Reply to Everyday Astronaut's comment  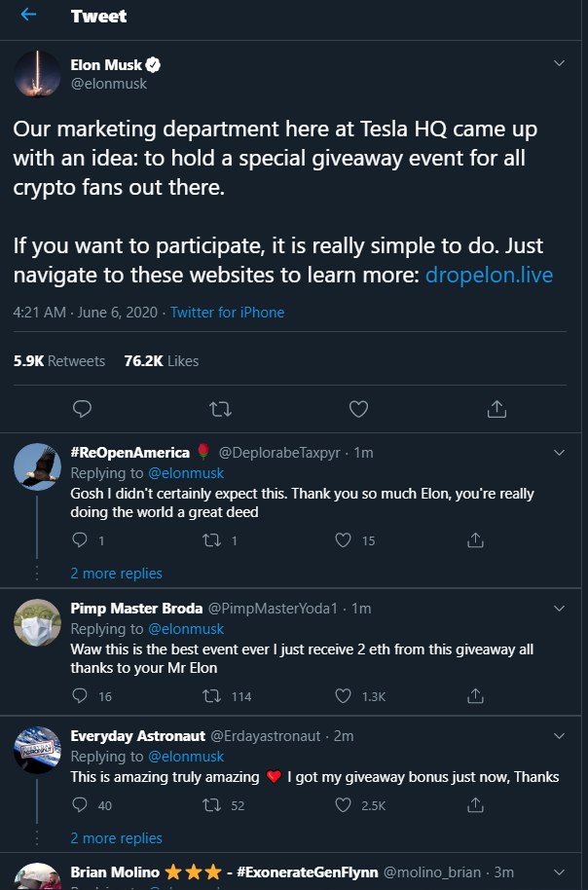pos(80,805)
